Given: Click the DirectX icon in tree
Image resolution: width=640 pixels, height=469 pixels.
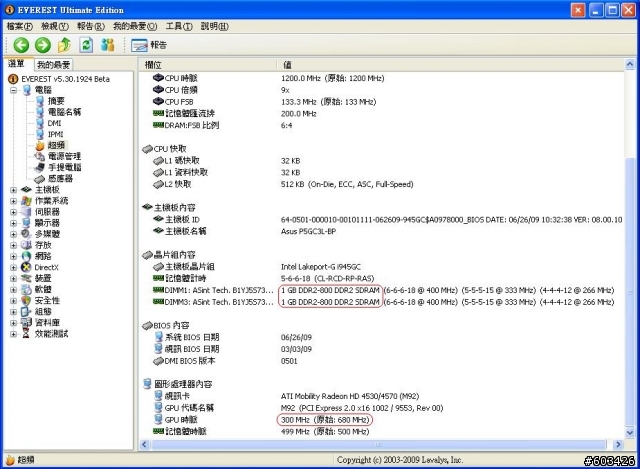Looking at the screenshot, I should point(26,267).
